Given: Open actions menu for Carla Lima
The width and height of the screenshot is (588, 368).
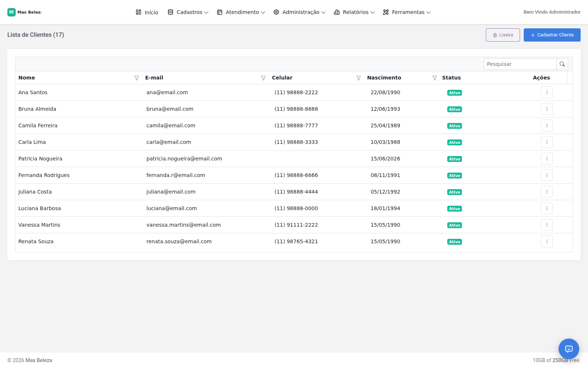Looking at the screenshot, I should pyautogui.click(x=547, y=142).
